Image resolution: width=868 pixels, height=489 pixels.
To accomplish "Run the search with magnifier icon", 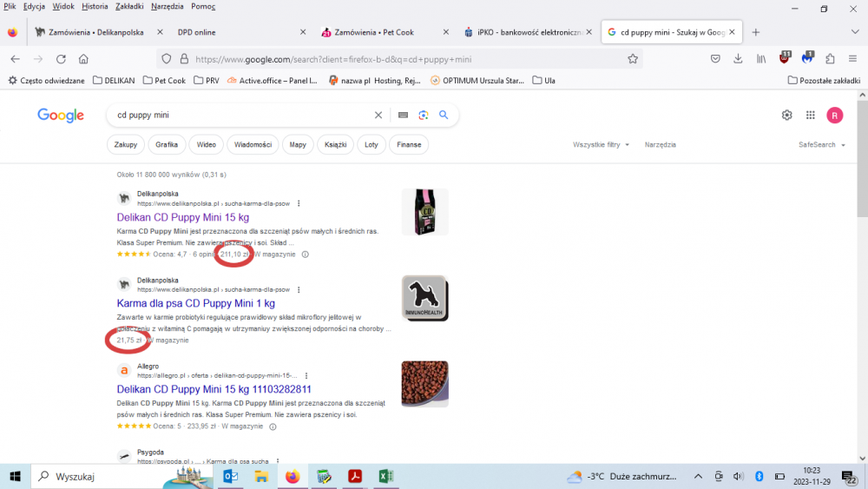I will pos(444,116).
